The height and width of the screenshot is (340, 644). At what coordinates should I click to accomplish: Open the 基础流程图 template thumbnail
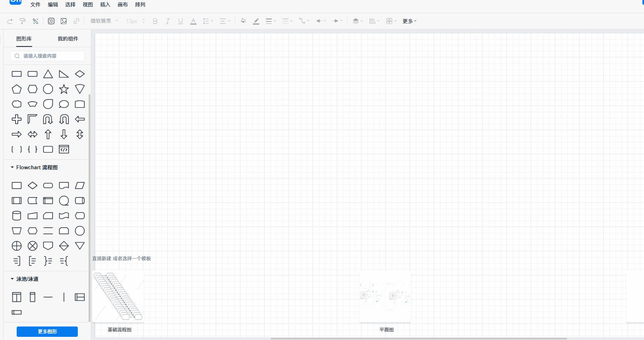pyautogui.click(x=118, y=296)
